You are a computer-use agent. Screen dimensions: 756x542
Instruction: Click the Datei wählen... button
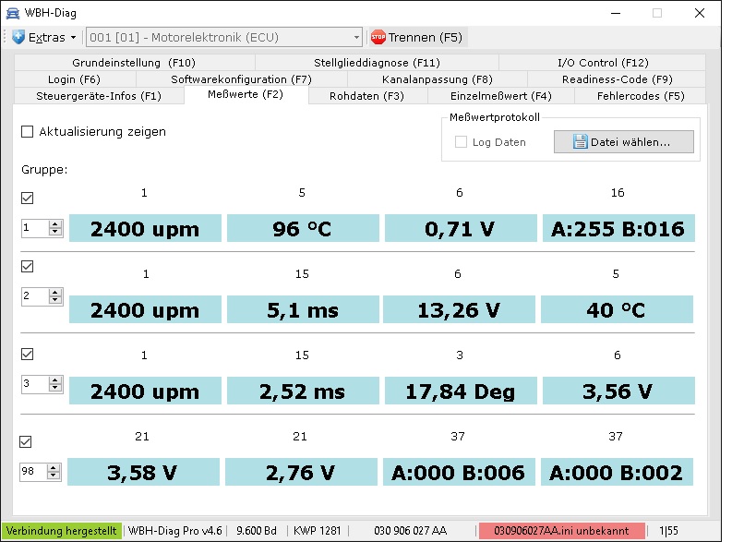623,142
